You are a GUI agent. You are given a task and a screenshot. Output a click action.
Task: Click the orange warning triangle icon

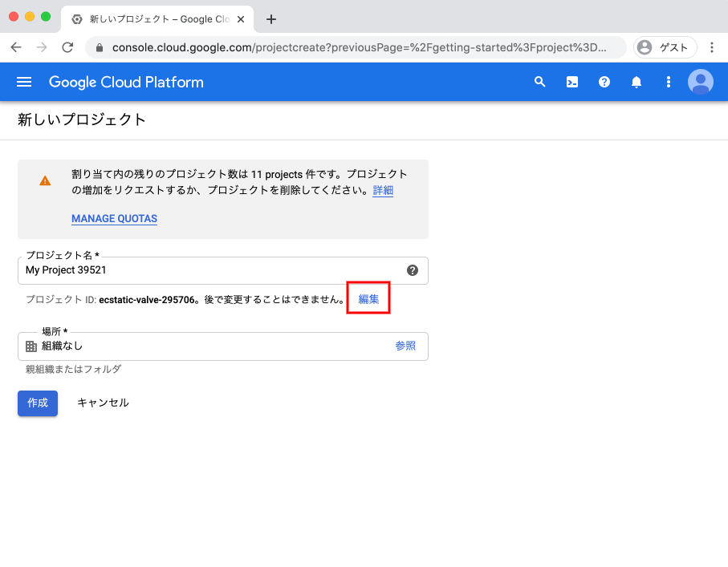[45, 181]
